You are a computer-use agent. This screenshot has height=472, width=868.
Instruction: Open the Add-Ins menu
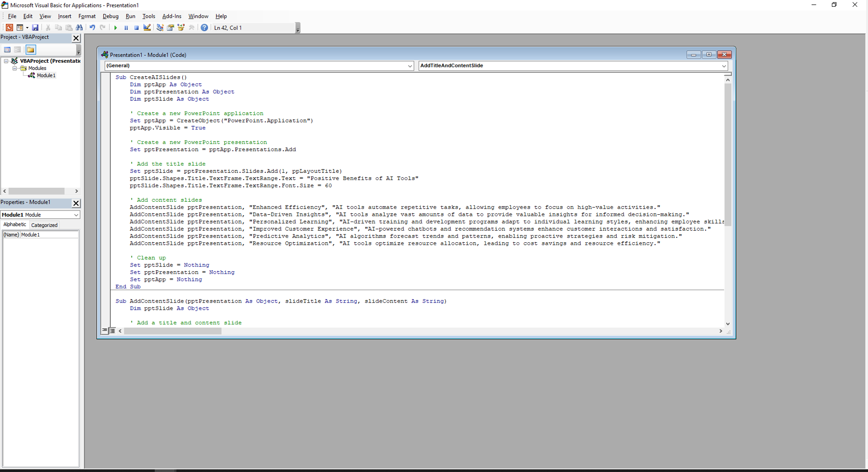point(172,16)
